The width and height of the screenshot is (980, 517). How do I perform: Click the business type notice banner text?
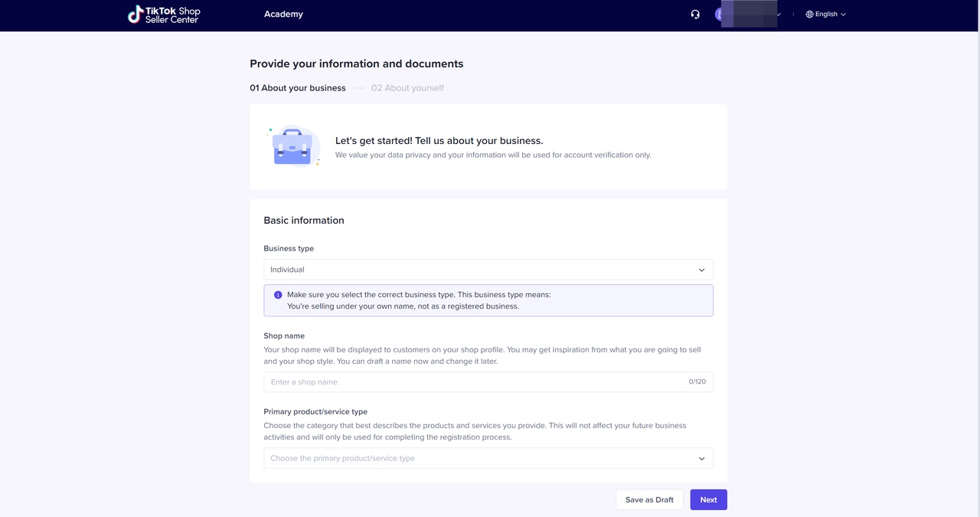(x=418, y=300)
